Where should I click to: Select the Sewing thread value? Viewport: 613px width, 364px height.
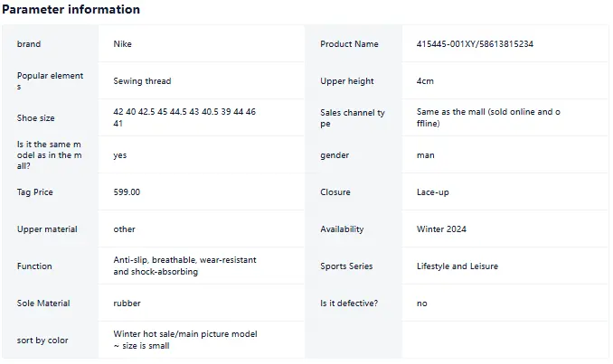point(142,81)
